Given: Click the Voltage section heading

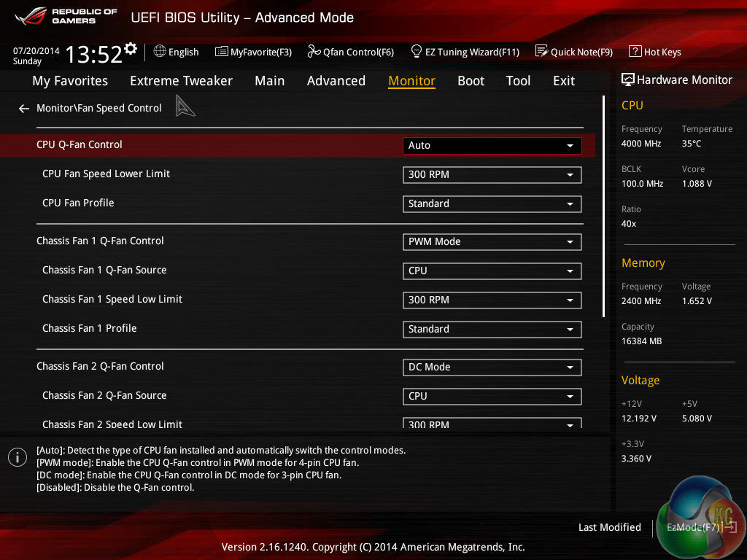Looking at the screenshot, I should [x=640, y=380].
